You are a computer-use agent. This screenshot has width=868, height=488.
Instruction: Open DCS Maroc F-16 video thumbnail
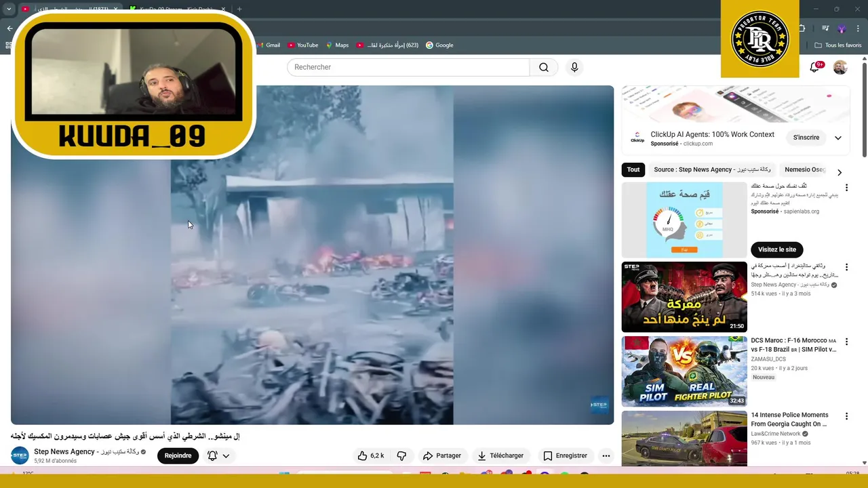coord(684,371)
